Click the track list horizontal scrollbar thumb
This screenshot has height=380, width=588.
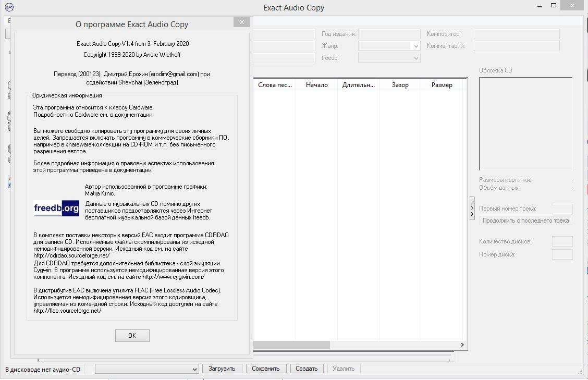[x=292, y=345]
